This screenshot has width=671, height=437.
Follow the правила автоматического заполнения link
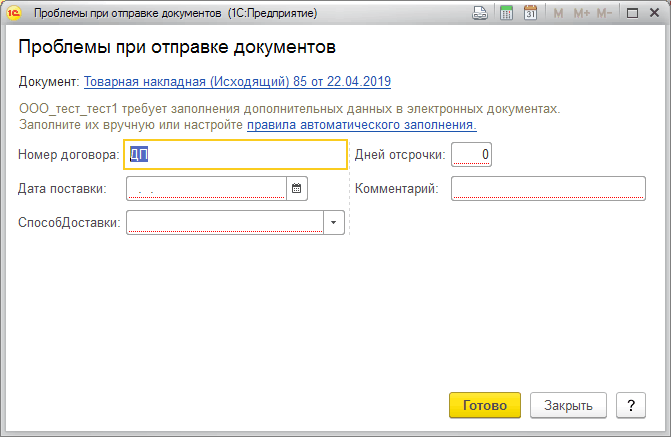coord(361,125)
